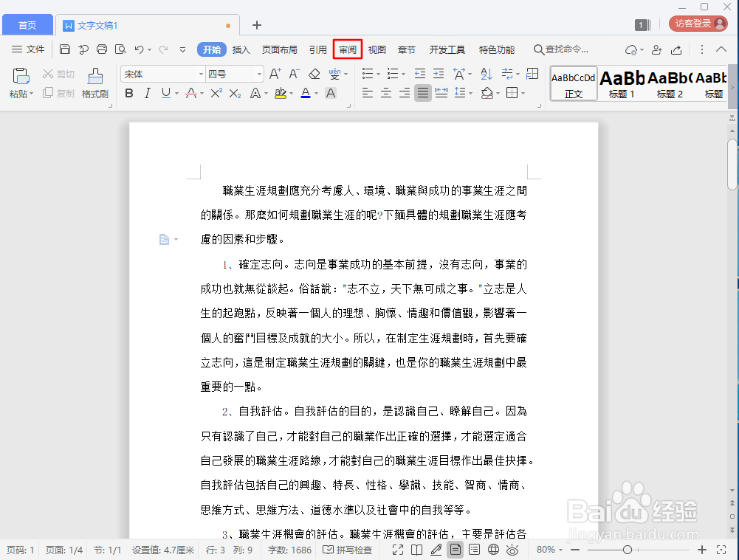Go to the 首页 home tab
Screen dimensions: 739x560
click(27, 25)
